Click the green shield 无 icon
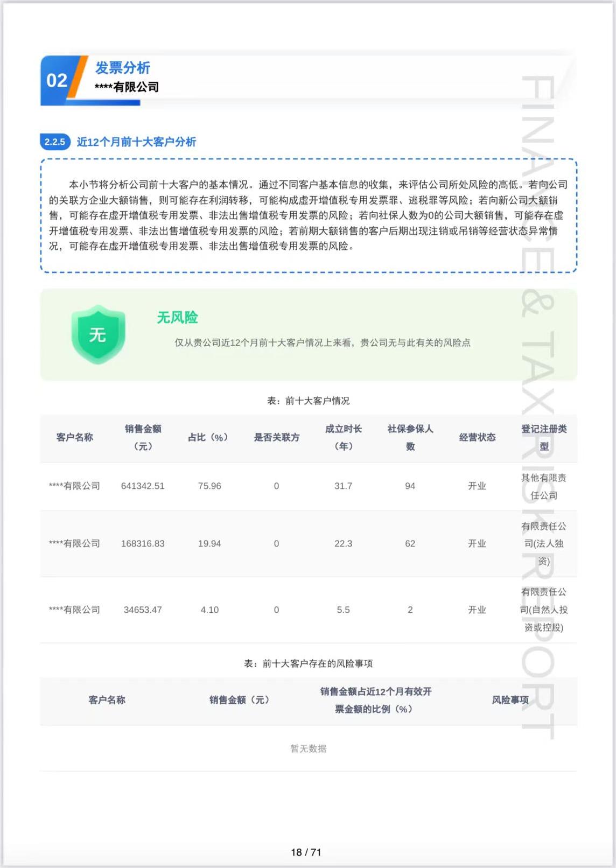Image resolution: width=616 pixels, height=868 pixels. [98, 334]
